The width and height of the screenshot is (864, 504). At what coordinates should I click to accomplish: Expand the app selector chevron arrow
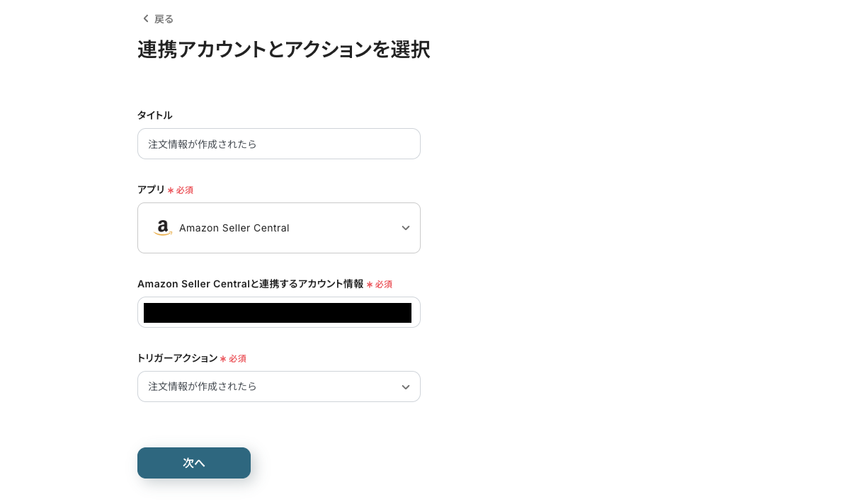click(x=406, y=228)
